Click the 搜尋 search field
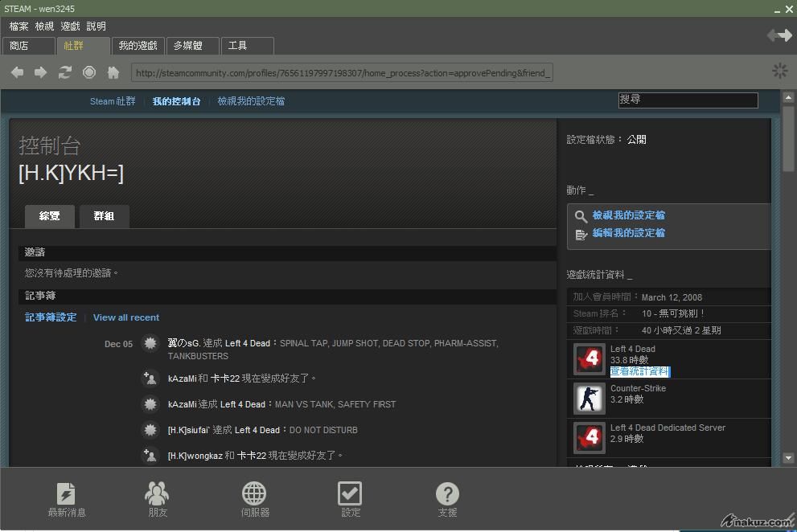797x532 pixels. pos(688,100)
